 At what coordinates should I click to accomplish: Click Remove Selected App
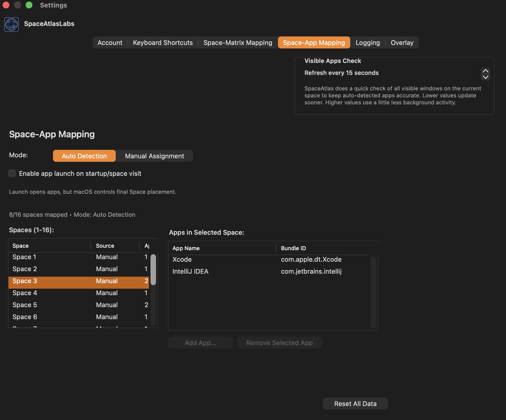(279, 343)
